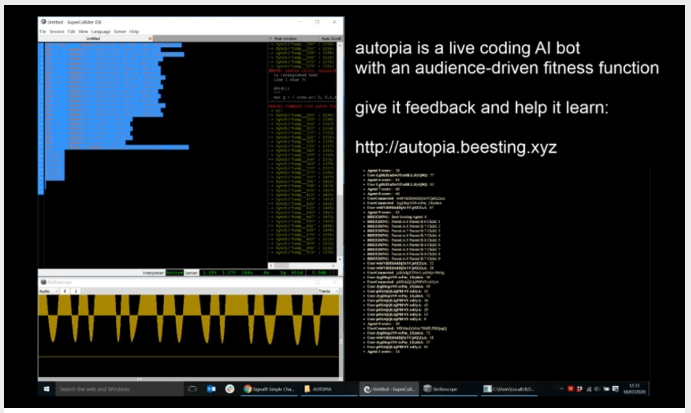This screenshot has height=413, width=691.
Task: Open the Edit menu
Action: tap(71, 32)
